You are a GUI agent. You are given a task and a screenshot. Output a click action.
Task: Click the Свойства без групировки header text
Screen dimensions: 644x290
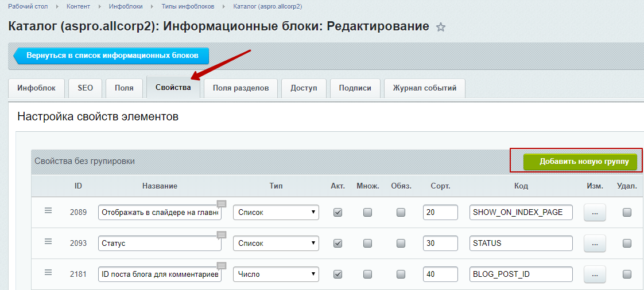pos(84,162)
